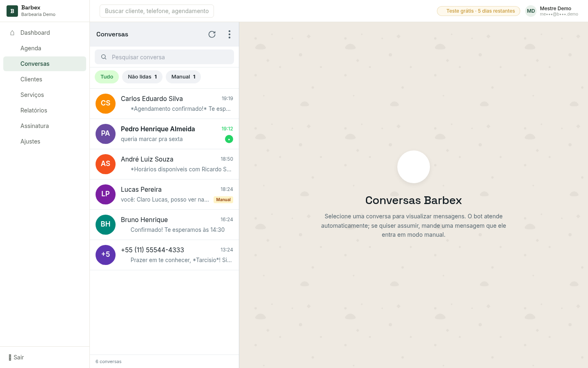Click the 18:50 timestamp on André's chat

[x=227, y=159]
